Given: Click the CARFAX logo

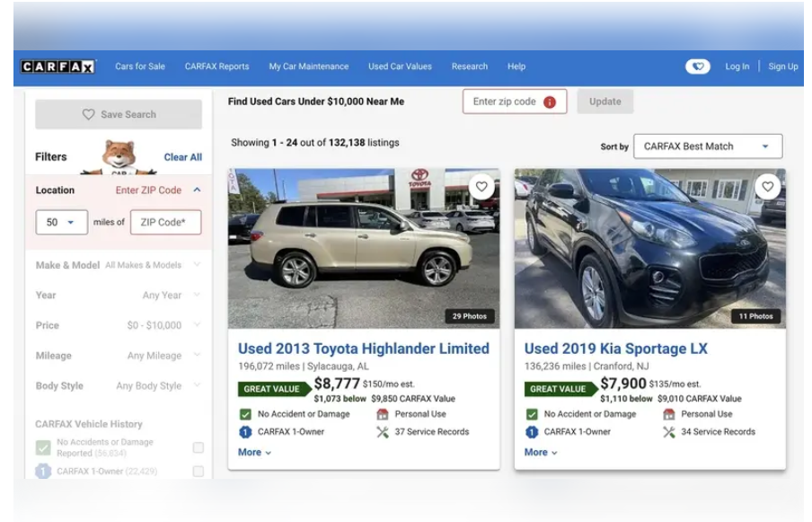Looking at the screenshot, I should pyautogui.click(x=58, y=66).
